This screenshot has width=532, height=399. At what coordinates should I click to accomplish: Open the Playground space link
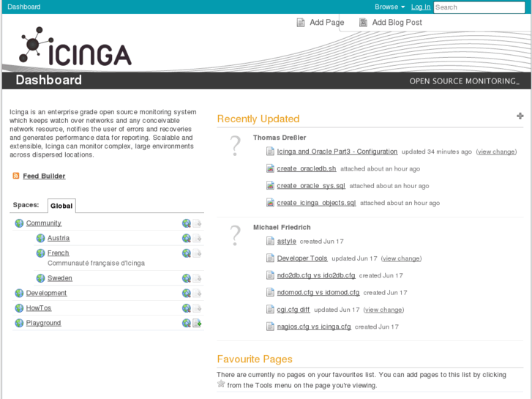click(x=43, y=323)
